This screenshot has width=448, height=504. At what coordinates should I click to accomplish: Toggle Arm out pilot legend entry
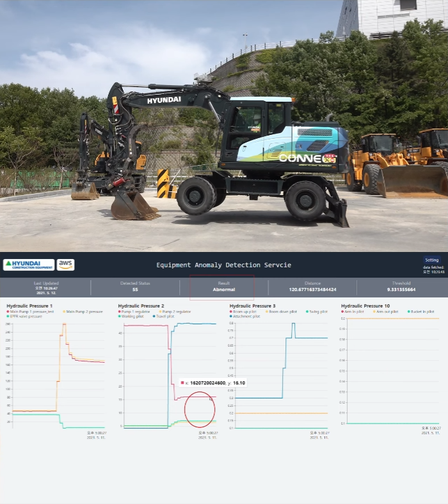pos(390,311)
